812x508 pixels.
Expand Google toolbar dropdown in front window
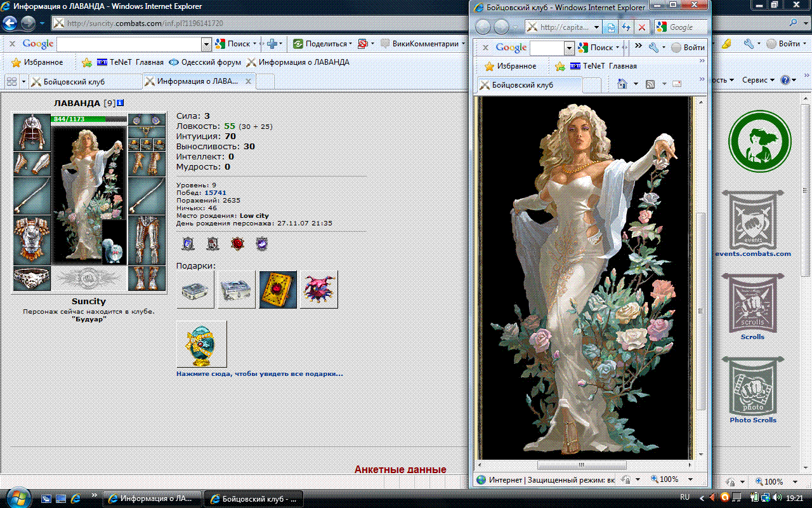click(569, 48)
